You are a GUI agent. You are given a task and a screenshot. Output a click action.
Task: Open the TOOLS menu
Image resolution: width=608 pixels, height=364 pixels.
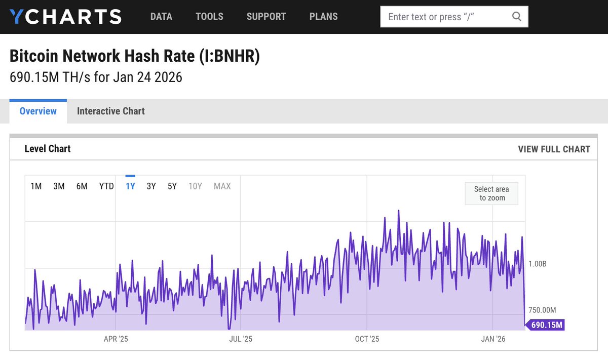[209, 16]
